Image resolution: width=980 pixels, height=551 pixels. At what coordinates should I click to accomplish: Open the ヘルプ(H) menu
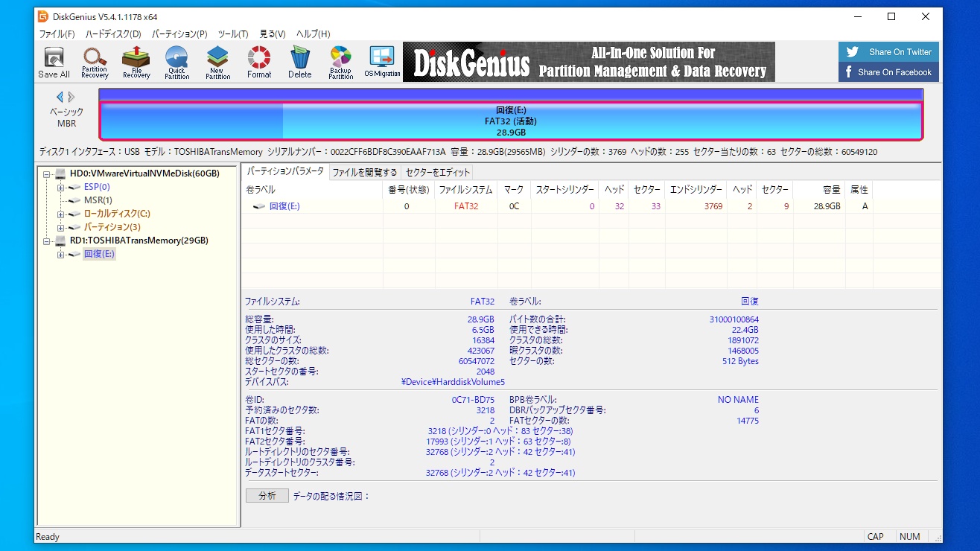pyautogui.click(x=313, y=34)
